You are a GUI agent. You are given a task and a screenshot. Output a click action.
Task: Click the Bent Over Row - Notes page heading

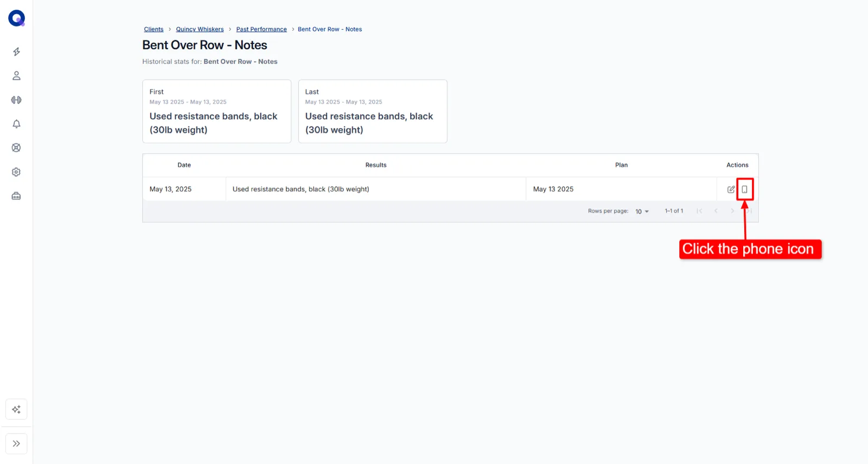click(x=205, y=45)
